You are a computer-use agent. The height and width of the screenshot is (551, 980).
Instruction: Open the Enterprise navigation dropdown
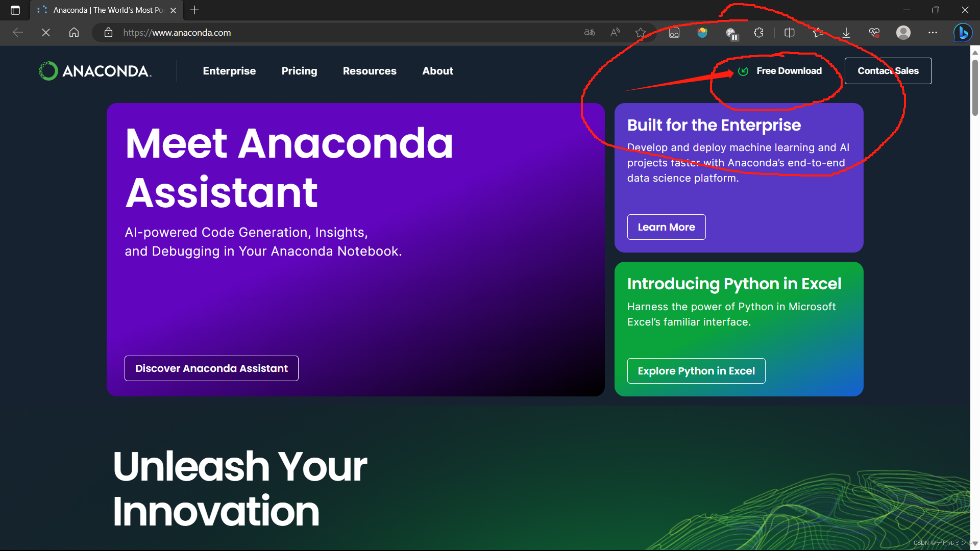(x=229, y=71)
